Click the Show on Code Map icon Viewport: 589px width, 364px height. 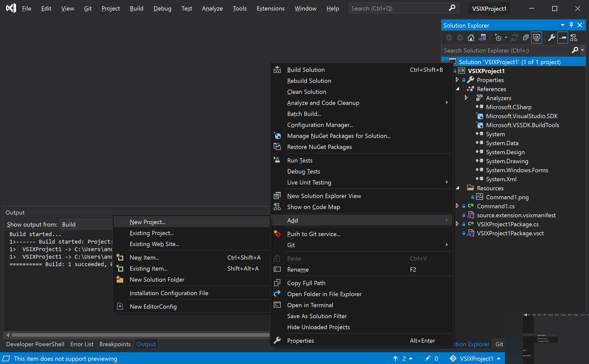[277, 207]
